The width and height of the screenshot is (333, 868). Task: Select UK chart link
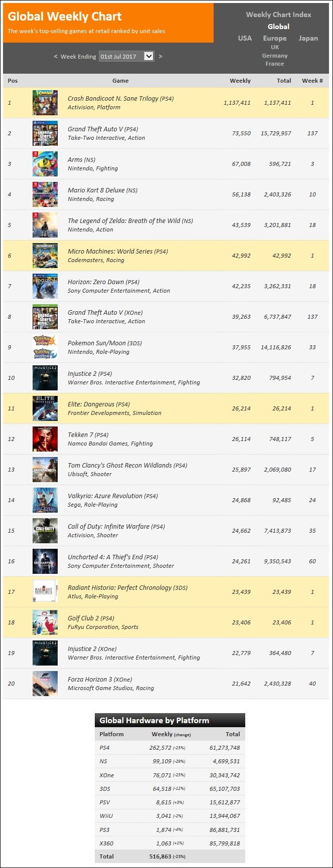(x=275, y=47)
